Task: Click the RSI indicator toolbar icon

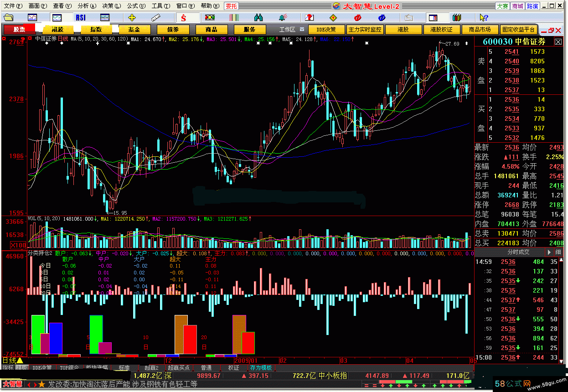Action: tap(81, 18)
